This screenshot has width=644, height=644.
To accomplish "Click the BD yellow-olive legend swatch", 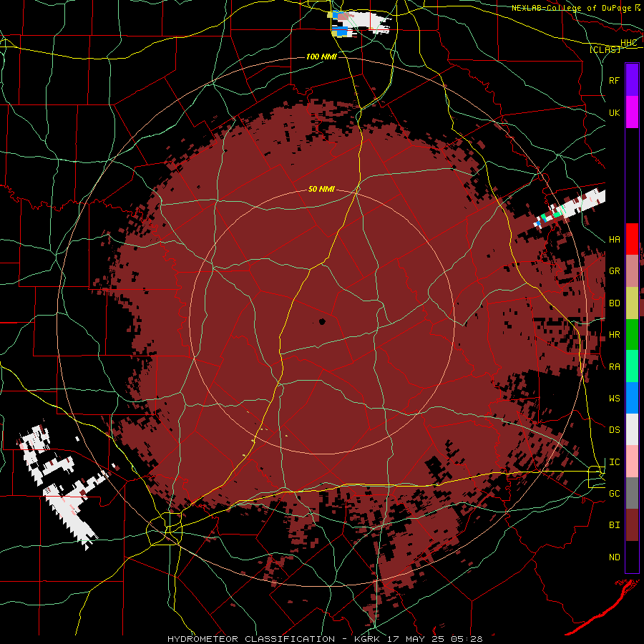I will (632, 303).
